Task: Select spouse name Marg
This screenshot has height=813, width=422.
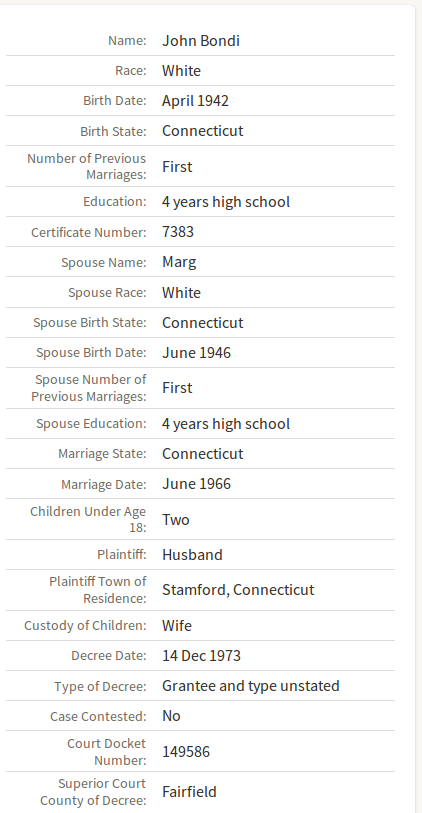Action: click(179, 262)
